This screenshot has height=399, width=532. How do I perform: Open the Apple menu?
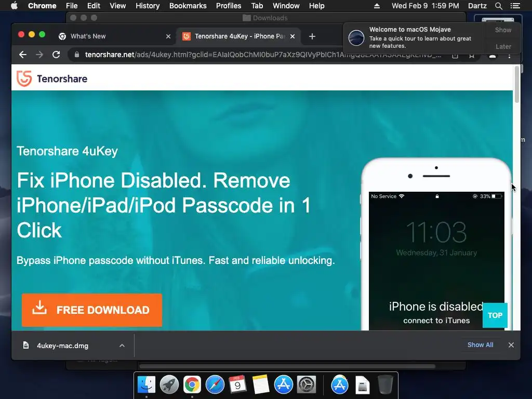click(14, 6)
